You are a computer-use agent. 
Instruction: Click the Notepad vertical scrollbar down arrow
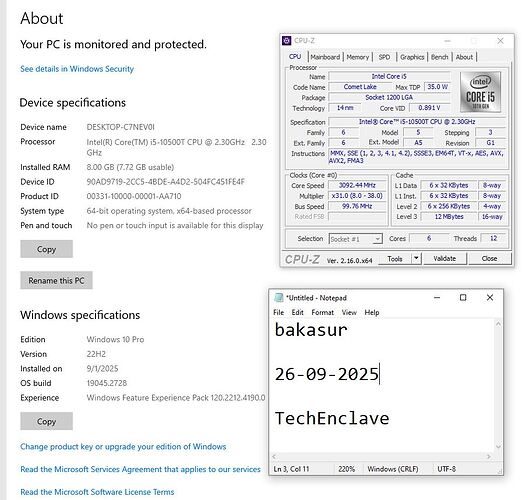pos(498,447)
